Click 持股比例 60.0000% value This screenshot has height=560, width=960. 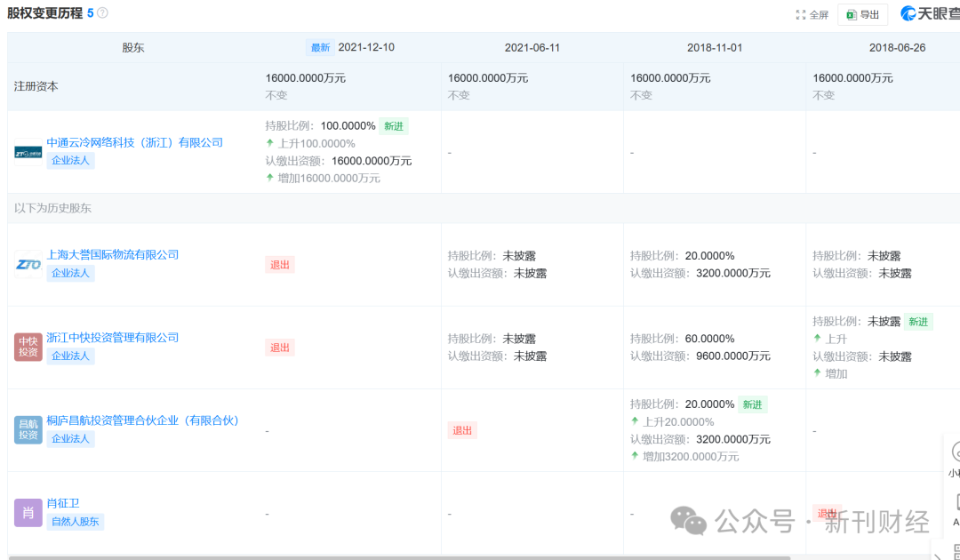coord(709,339)
